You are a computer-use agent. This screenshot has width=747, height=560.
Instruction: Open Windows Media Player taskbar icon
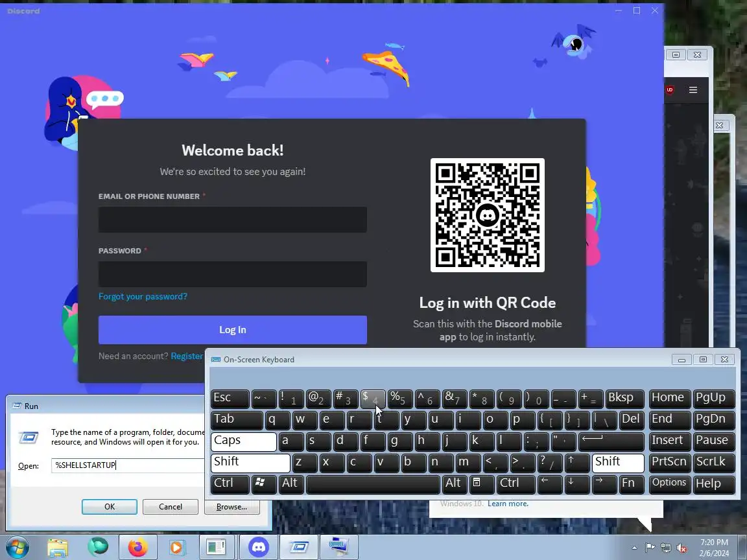tap(176, 548)
